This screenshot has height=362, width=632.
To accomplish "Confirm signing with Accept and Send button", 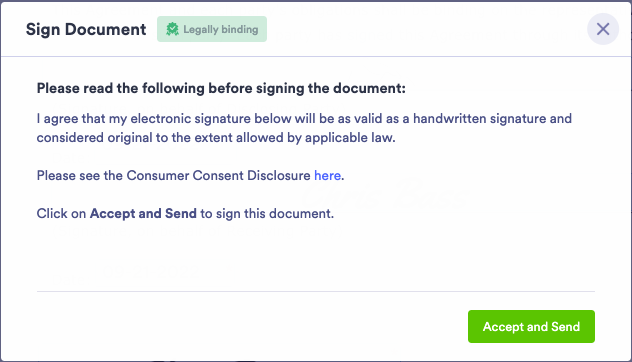I will pyautogui.click(x=531, y=327).
